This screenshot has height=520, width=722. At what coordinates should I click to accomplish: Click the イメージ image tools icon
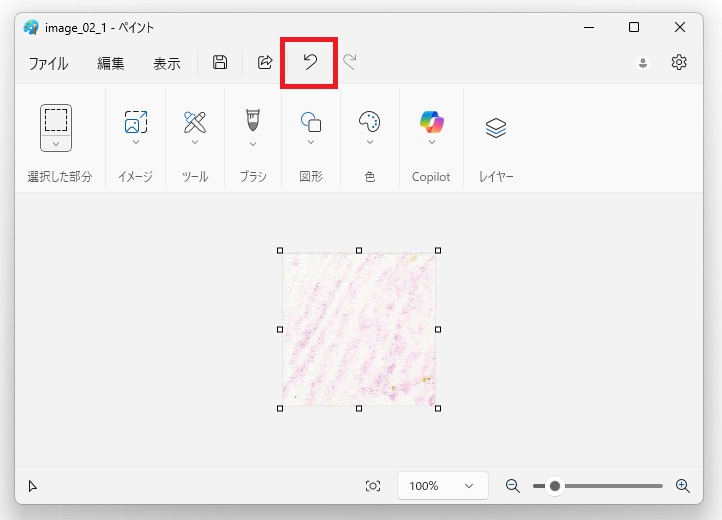(x=136, y=122)
